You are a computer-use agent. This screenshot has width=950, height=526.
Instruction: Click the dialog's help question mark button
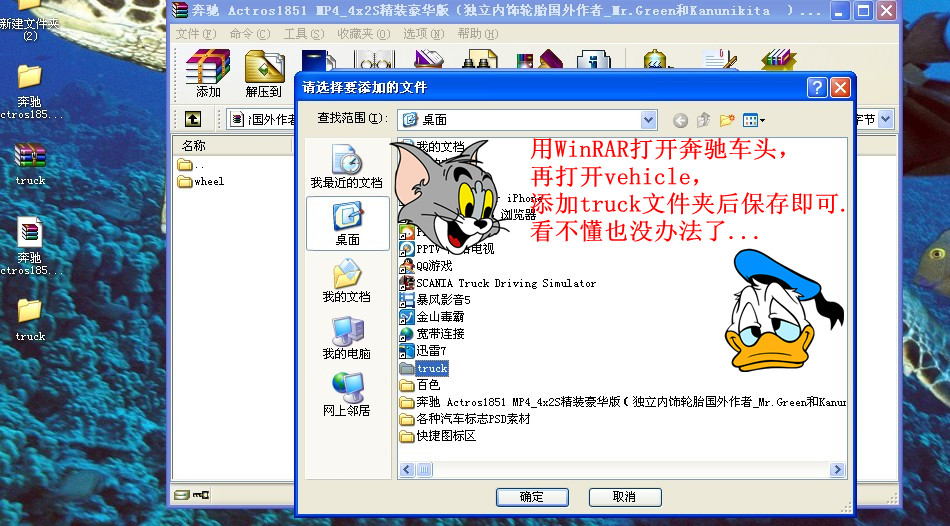(817, 87)
